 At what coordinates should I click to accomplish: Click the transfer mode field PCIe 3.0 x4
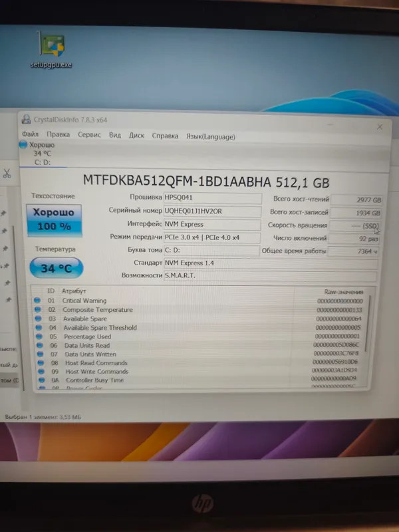(x=212, y=237)
